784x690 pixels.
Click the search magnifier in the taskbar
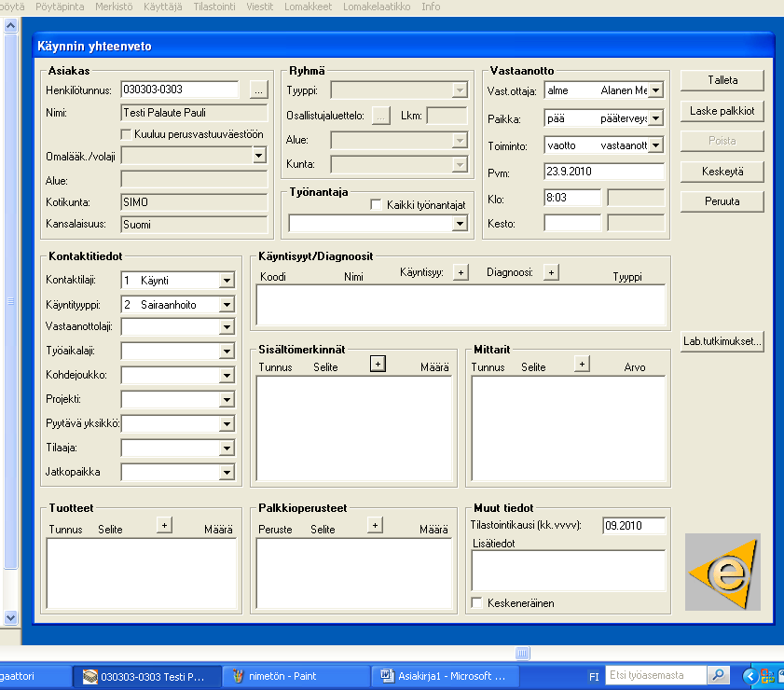click(718, 675)
